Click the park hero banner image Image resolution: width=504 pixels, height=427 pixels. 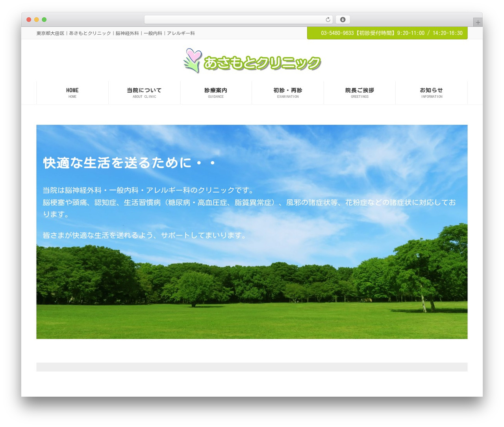pyautogui.click(x=252, y=232)
